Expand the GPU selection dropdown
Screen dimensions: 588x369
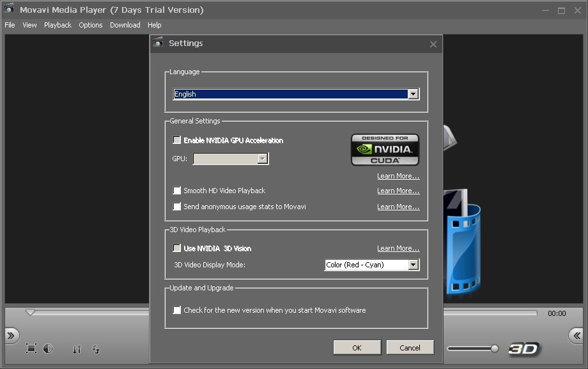(x=262, y=159)
